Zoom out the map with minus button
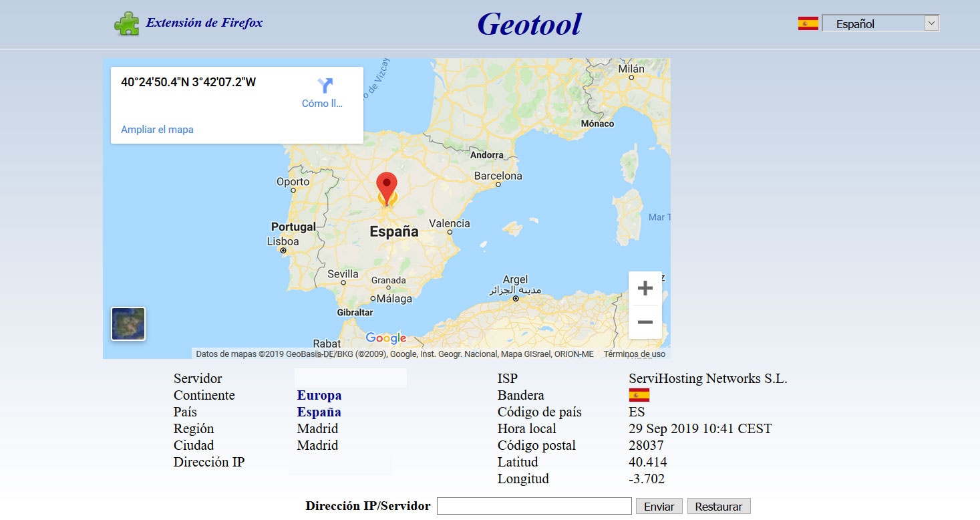The image size is (980, 520). [x=645, y=322]
